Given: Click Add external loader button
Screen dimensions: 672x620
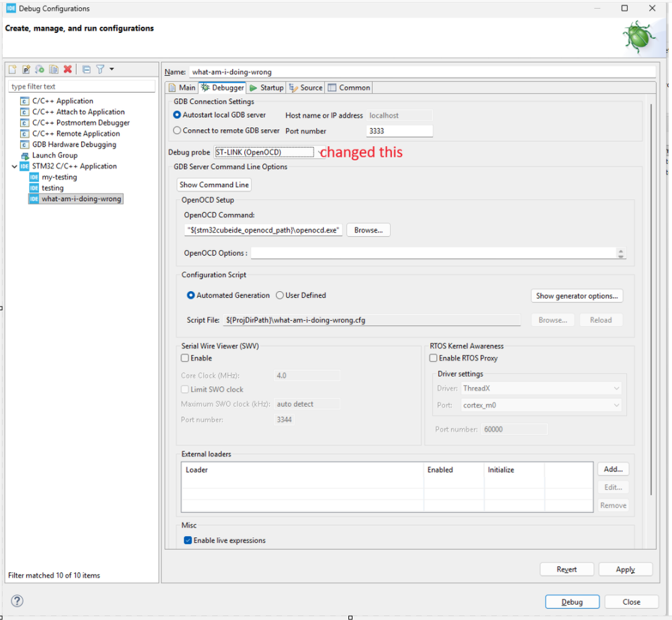Looking at the screenshot, I should click(613, 469).
